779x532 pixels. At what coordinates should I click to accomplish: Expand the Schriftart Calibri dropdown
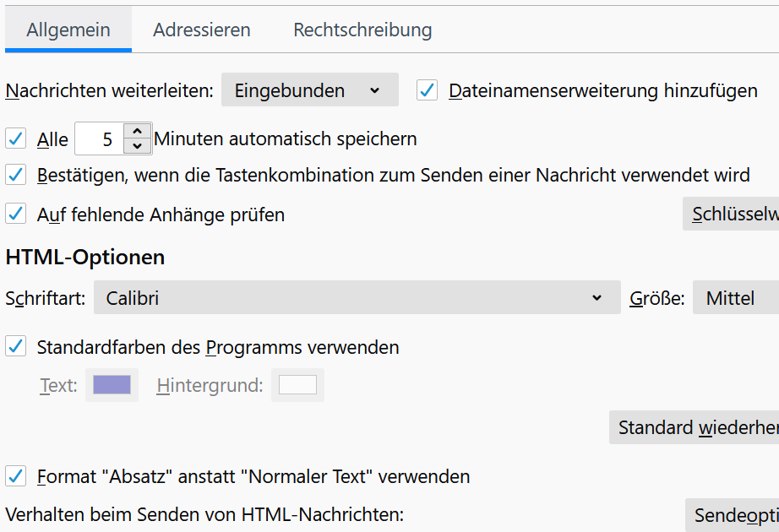[x=357, y=298]
